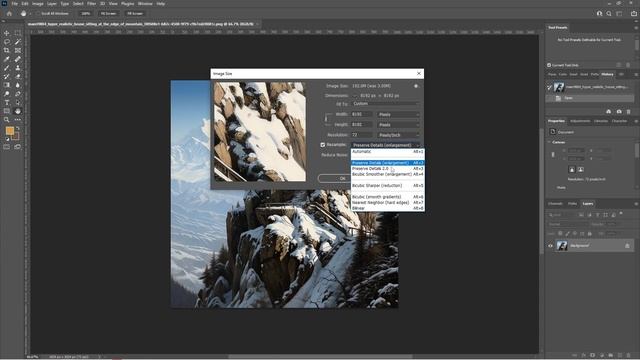Viewport: 640px width, 360px height.
Task: Toggle the history brush source on snapshot
Action: point(549,87)
